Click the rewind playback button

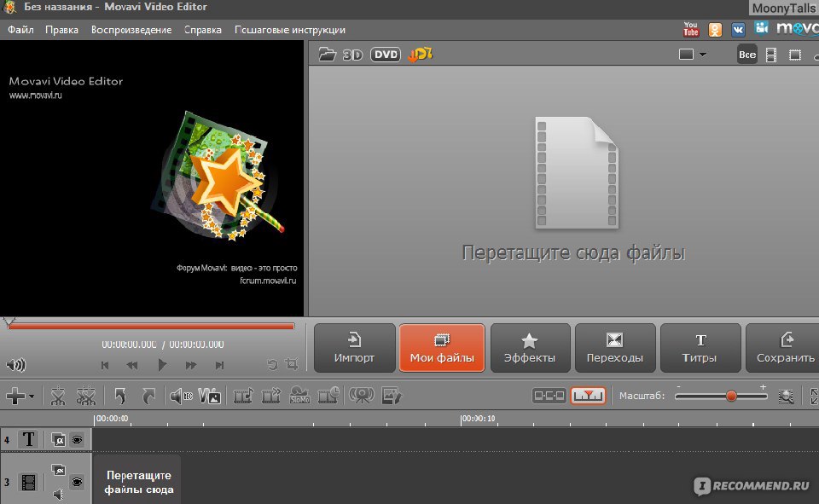pos(132,365)
